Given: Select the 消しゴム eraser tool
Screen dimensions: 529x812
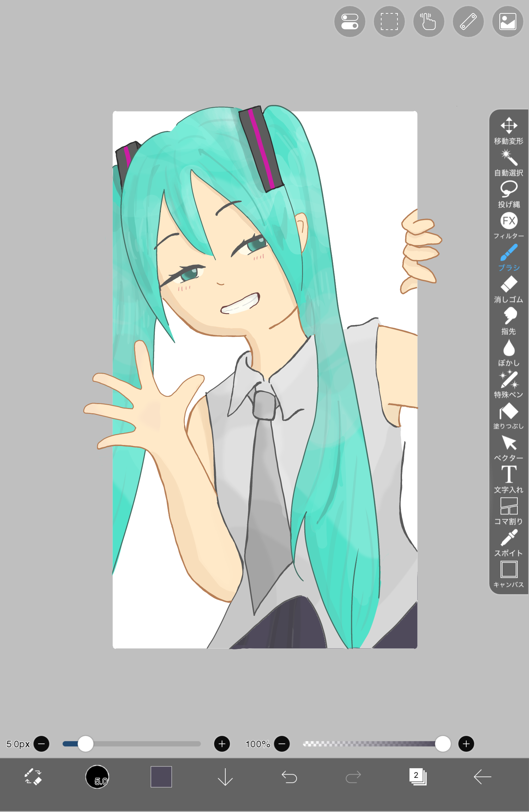Looking at the screenshot, I should [x=509, y=289].
